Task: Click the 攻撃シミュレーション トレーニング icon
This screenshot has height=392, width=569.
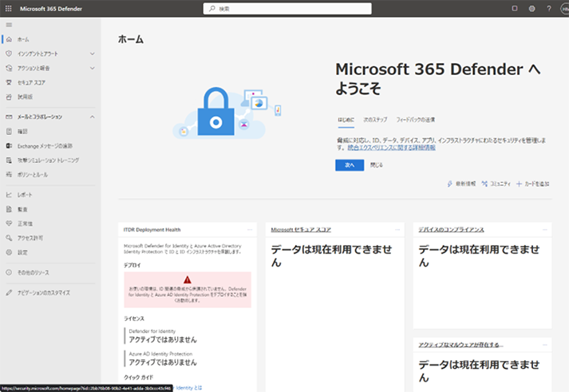Action: (x=9, y=160)
